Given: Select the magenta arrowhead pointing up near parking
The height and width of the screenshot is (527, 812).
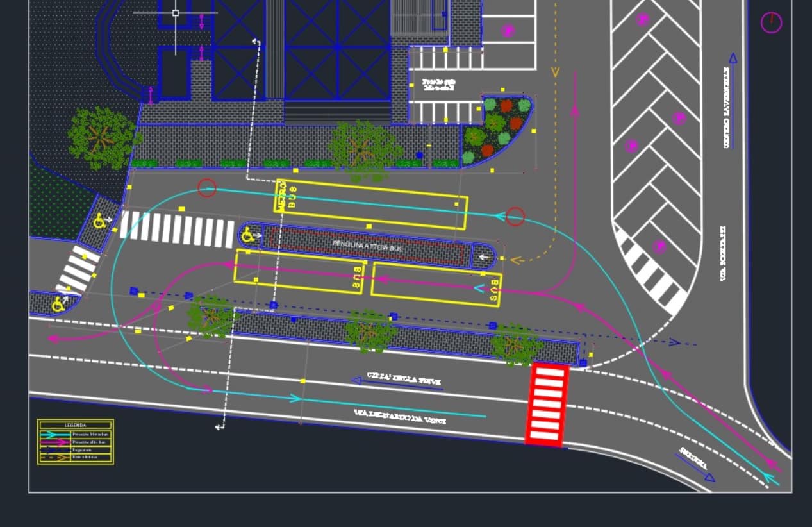Looking at the screenshot, I should click(574, 110).
